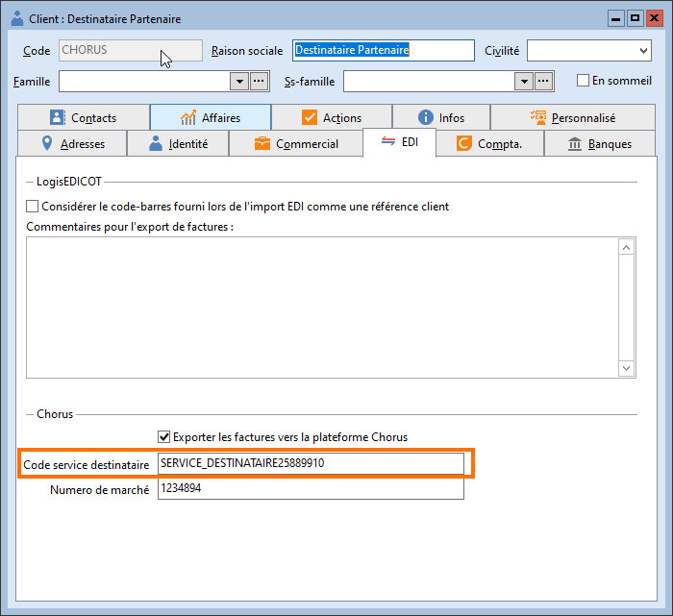Open the Famille dropdown arrow
673x616 pixels.
pyautogui.click(x=239, y=81)
